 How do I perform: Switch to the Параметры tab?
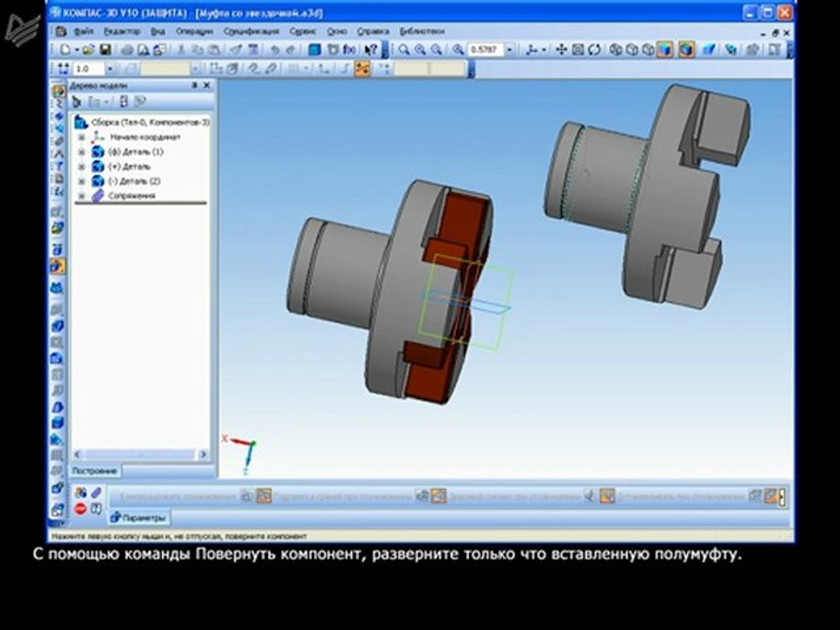[x=139, y=518]
